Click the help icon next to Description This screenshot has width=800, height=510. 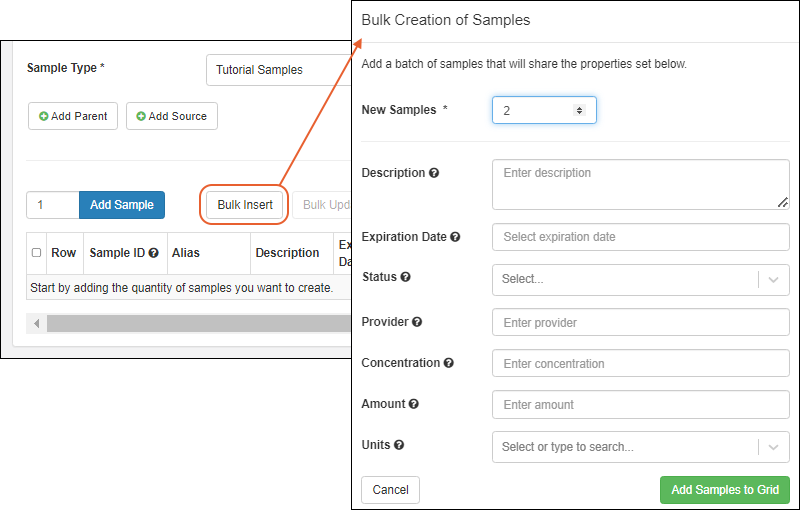pos(434,173)
